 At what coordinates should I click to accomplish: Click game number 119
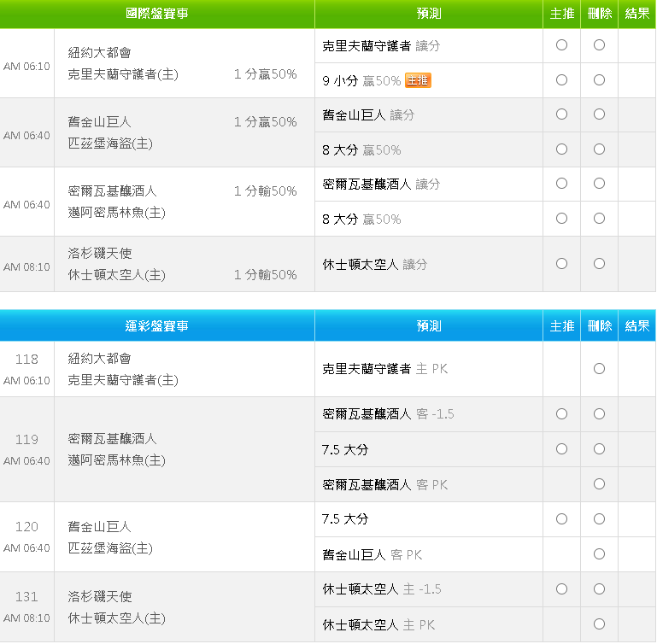pos(26,440)
